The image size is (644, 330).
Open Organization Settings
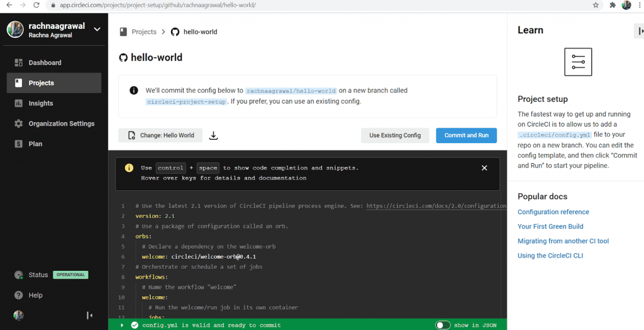(x=61, y=123)
